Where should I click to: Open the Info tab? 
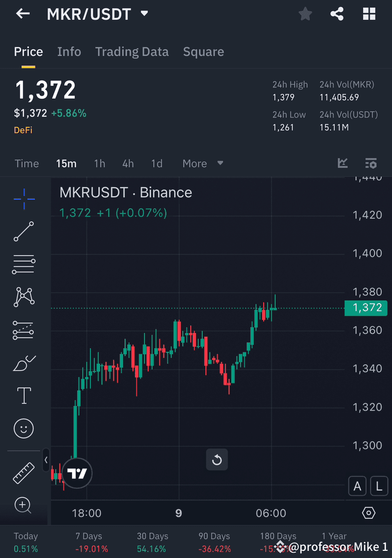(x=69, y=51)
